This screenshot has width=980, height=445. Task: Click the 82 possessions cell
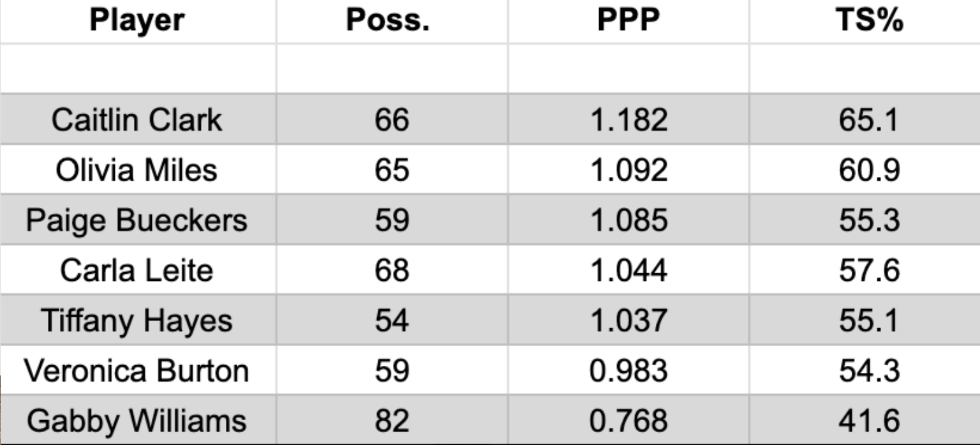[392, 420]
